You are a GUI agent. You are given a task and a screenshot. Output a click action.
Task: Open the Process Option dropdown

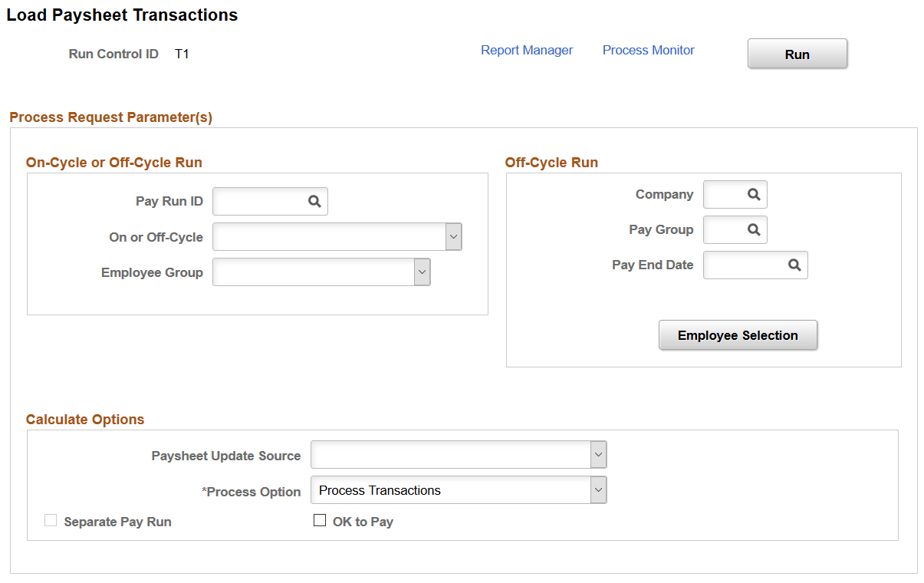pyautogui.click(x=599, y=489)
